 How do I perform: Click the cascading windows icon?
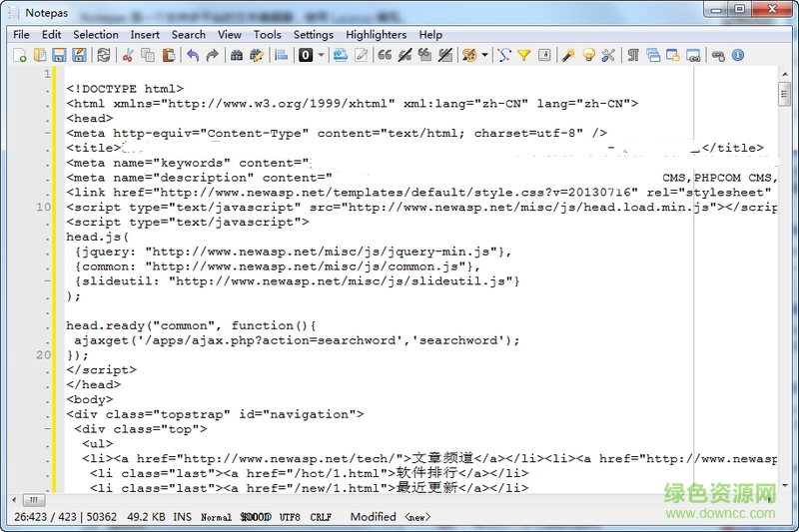pyautogui.click(x=653, y=55)
